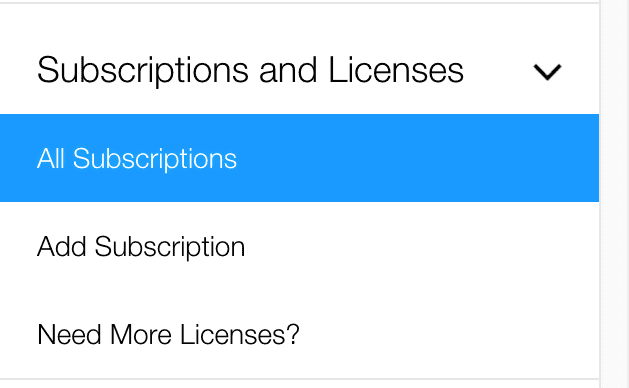Click the highlighted blue All Subscriptions row
Image resolution: width=629 pixels, height=388 pixels.
299,158
